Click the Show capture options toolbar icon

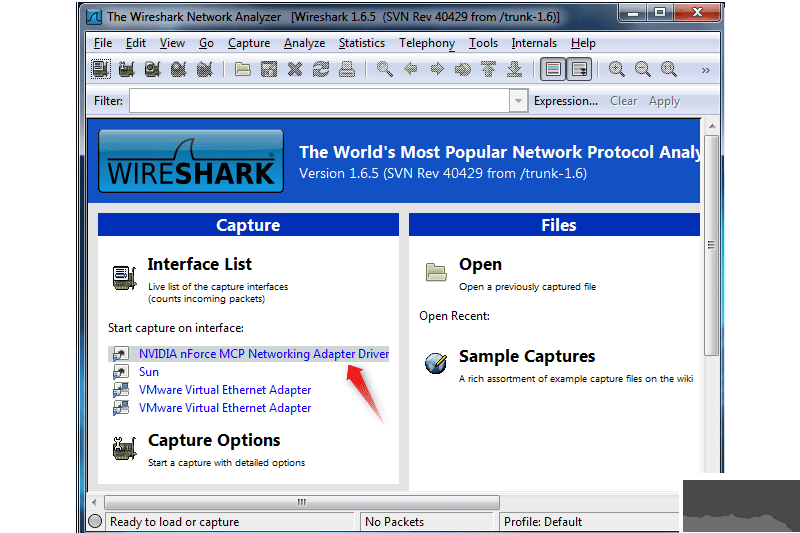point(127,69)
